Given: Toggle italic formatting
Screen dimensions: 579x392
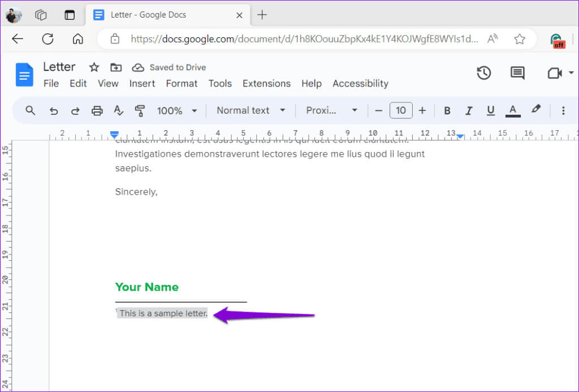Looking at the screenshot, I should (x=468, y=111).
